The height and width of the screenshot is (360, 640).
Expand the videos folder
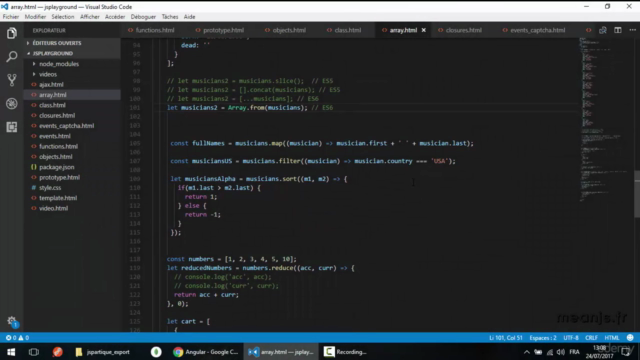tap(48, 74)
